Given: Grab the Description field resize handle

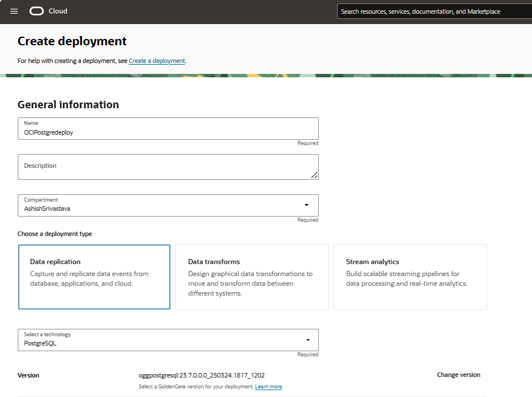Looking at the screenshot, I should [315, 175].
